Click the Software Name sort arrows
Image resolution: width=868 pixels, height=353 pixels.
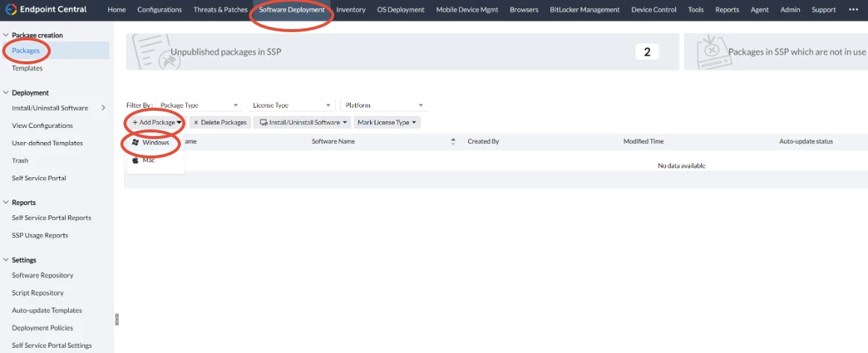coord(453,141)
